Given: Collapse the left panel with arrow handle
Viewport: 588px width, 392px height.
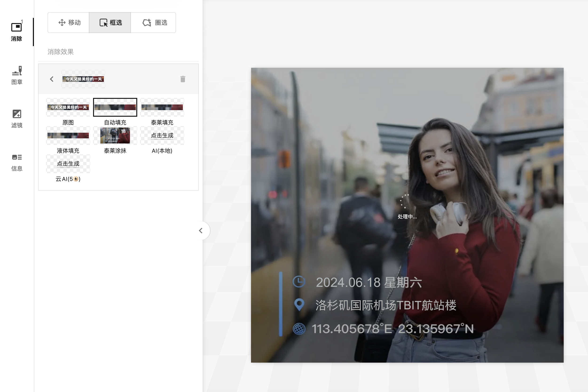Looking at the screenshot, I should (201, 231).
